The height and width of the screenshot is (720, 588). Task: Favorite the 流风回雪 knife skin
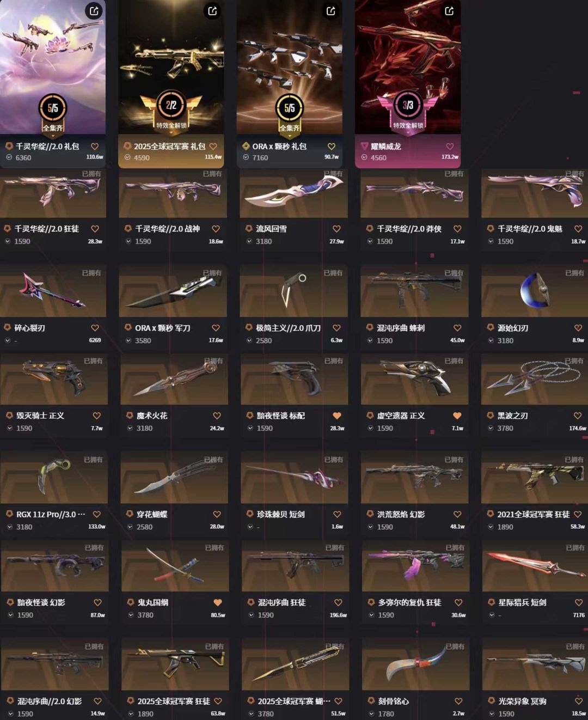coord(336,229)
